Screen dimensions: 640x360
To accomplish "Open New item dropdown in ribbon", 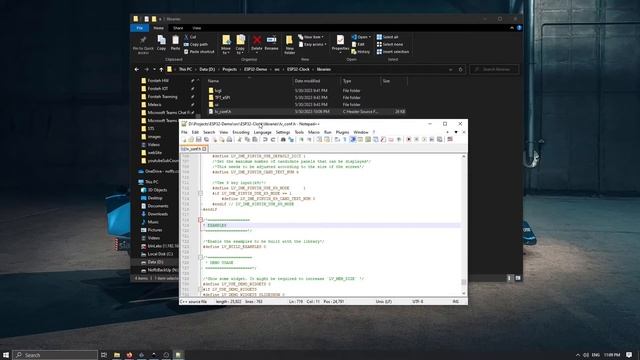I will 311,37.
